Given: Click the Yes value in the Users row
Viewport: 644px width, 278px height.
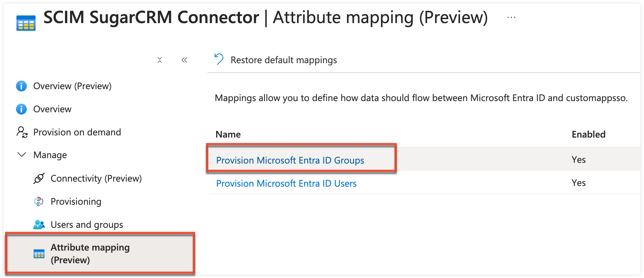Looking at the screenshot, I should click(579, 183).
